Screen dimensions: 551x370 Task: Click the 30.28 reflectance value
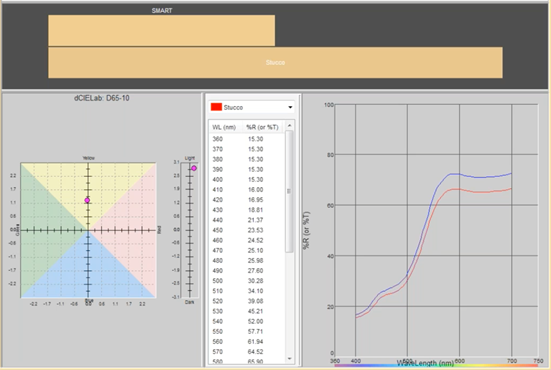point(255,281)
